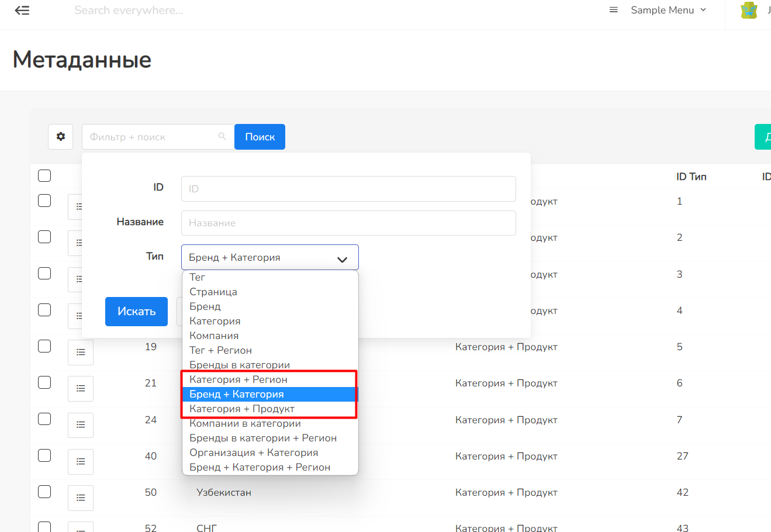Screen dimensions: 771x532
Task: Click the user avatar icon
Action: tap(749, 11)
